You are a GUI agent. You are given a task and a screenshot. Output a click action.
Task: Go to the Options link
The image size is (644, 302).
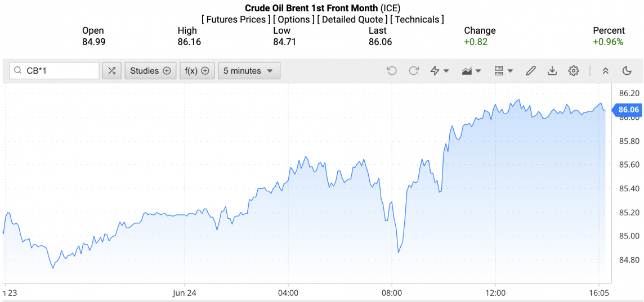(294, 20)
